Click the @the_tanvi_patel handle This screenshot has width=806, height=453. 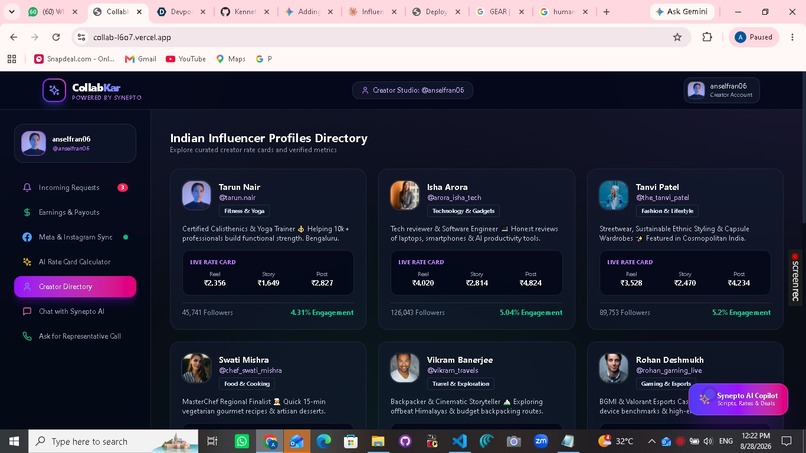click(663, 197)
